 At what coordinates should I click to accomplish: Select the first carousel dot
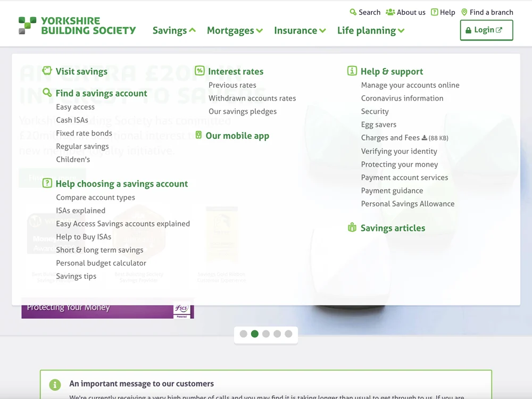(243, 334)
